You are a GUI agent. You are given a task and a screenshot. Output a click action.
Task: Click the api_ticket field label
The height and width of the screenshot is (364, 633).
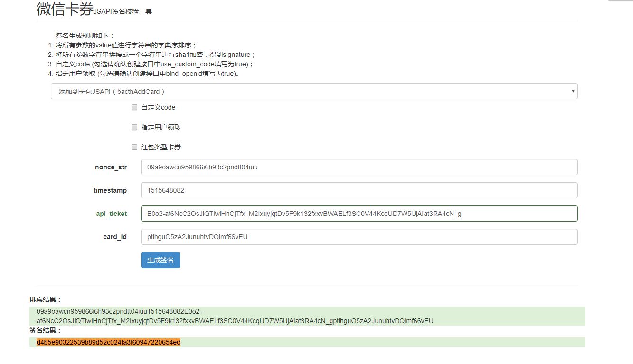click(112, 214)
